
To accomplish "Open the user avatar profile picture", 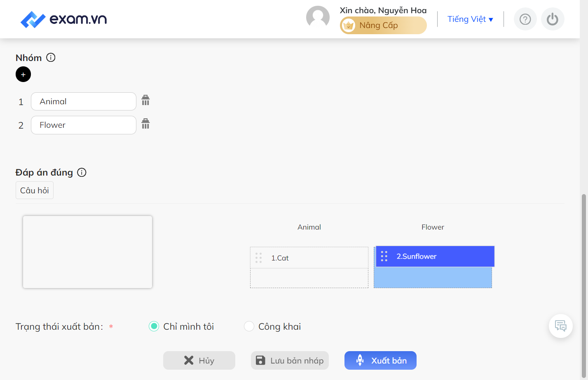I will (x=318, y=18).
